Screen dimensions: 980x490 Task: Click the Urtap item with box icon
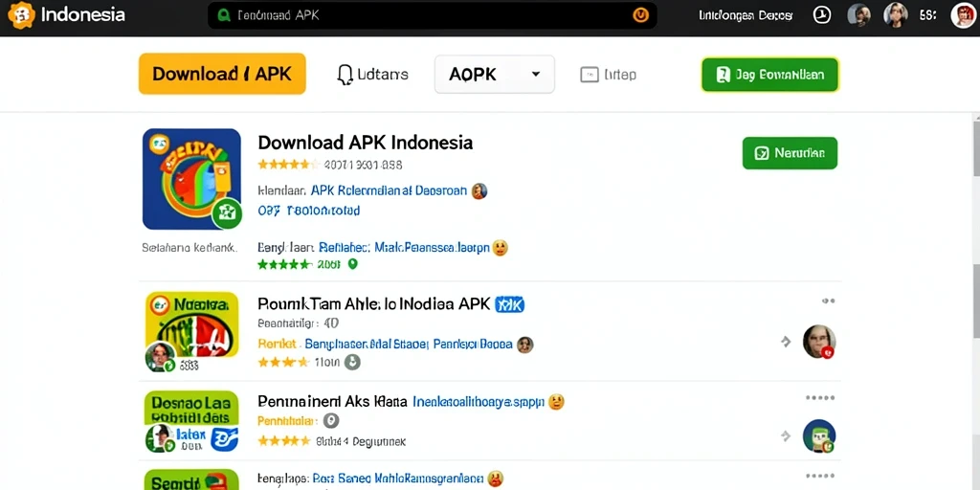point(608,75)
